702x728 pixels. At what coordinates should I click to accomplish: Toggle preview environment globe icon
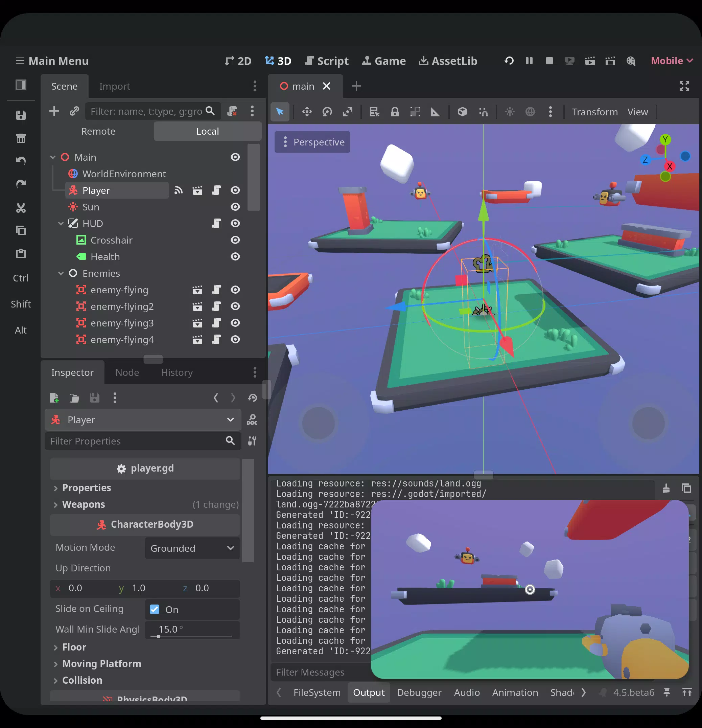point(530,112)
